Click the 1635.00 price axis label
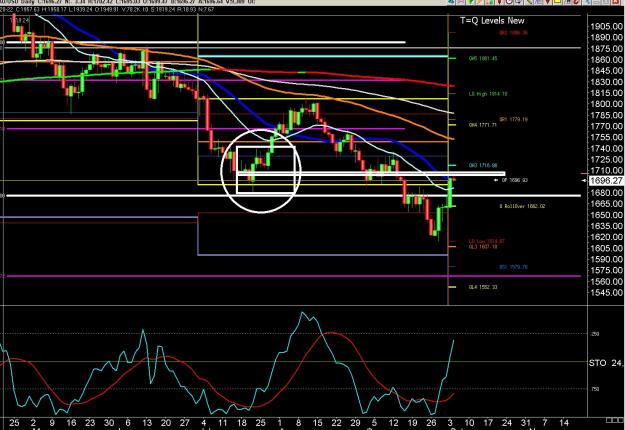This screenshot has width=625, height=430. (606, 226)
